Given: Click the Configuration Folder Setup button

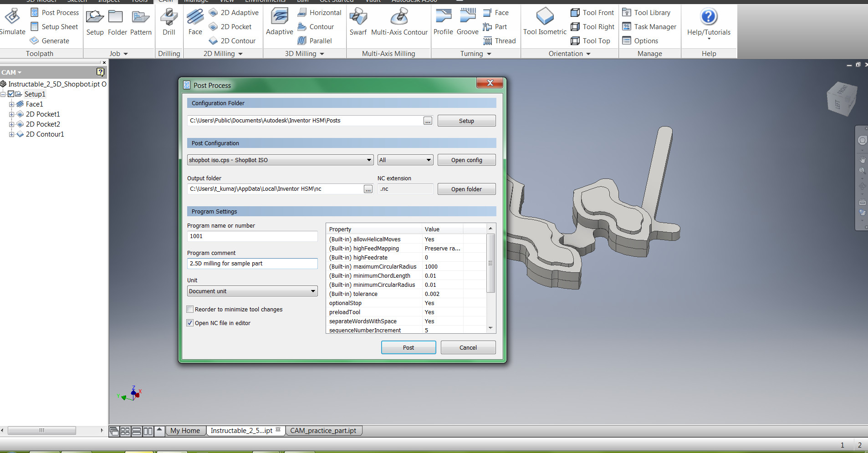Looking at the screenshot, I should 466,121.
